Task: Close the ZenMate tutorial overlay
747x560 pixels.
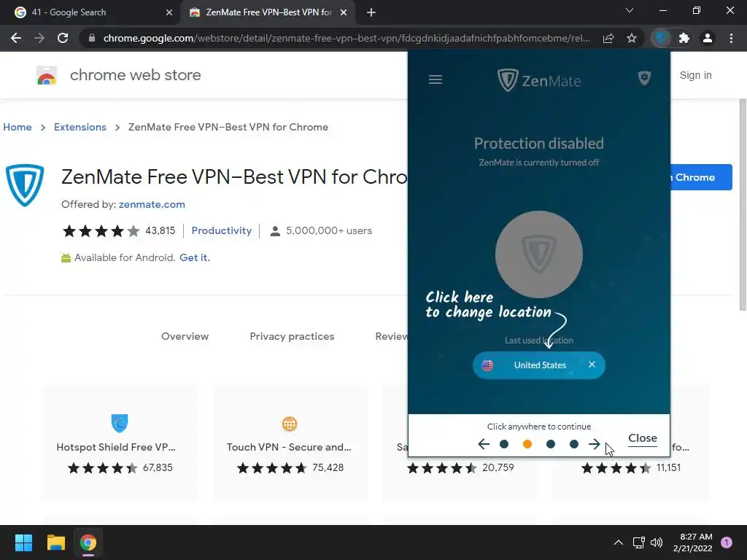Action: (642, 438)
